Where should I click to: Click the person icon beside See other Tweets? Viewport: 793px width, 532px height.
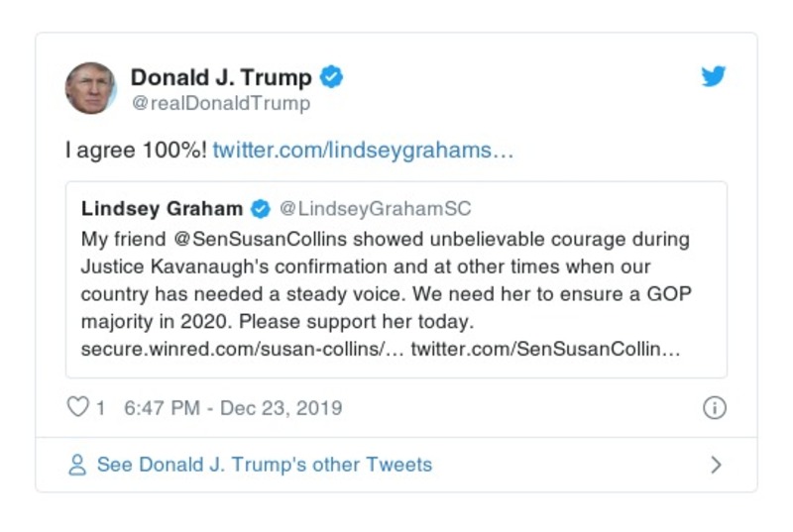77,465
